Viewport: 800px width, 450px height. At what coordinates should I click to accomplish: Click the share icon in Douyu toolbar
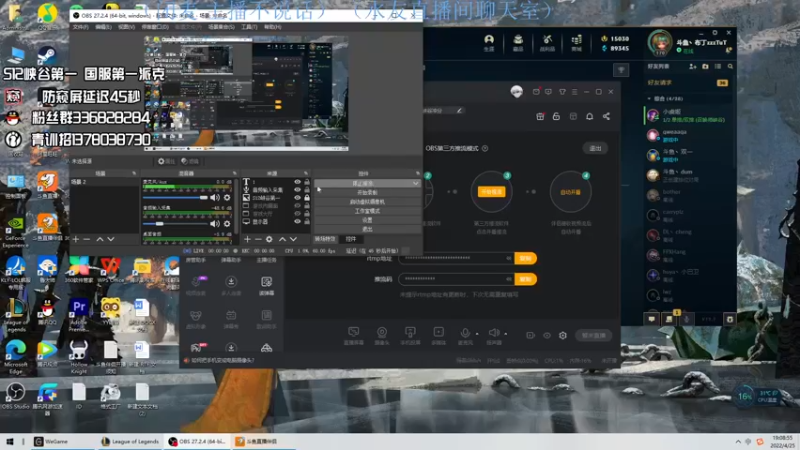point(606,116)
